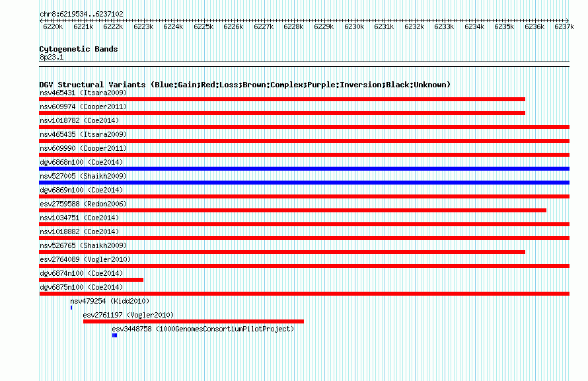Click the red bar under nsv1018882

pyautogui.click(x=304, y=238)
